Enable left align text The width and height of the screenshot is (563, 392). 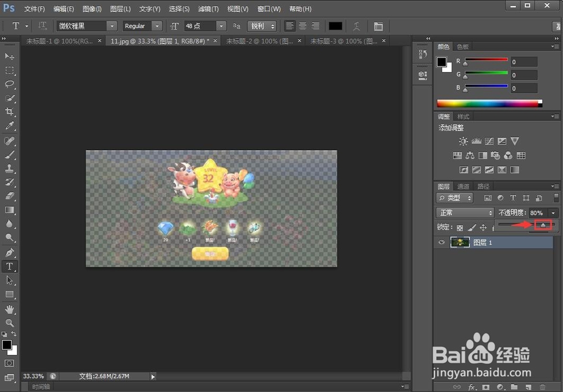[x=290, y=26]
